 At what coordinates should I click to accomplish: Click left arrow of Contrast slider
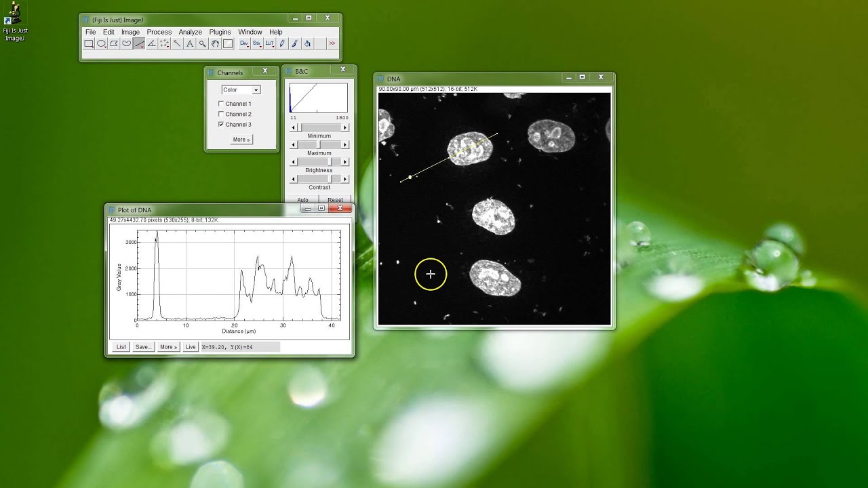[x=294, y=179]
